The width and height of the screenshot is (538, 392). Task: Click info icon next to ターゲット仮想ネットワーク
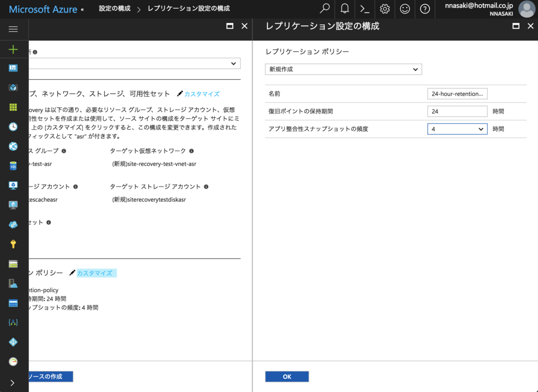click(191, 151)
